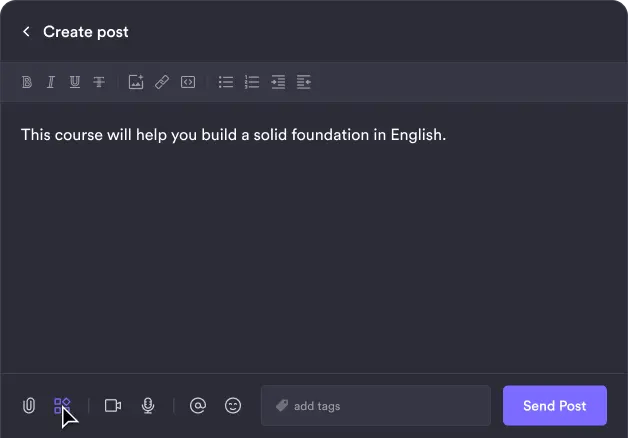Record a video with the camera icon
The width and height of the screenshot is (628, 438).
point(113,406)
